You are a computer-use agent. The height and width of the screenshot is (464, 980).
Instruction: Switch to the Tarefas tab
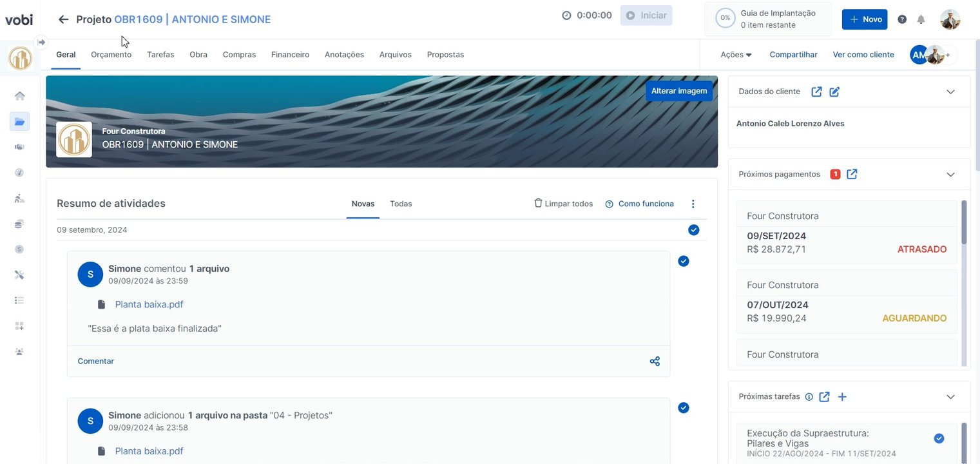click(x=160, y=55)
